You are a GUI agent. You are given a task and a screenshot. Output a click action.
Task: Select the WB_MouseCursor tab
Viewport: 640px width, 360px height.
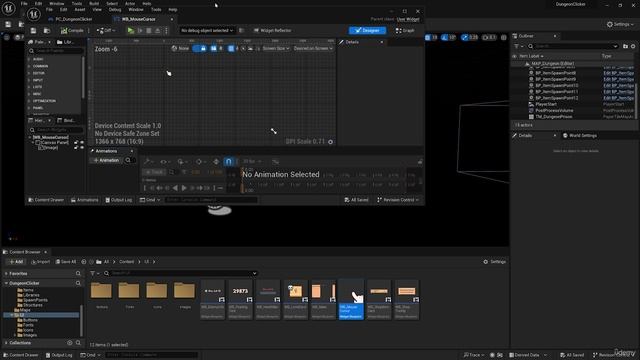click(x=139, y=19)
